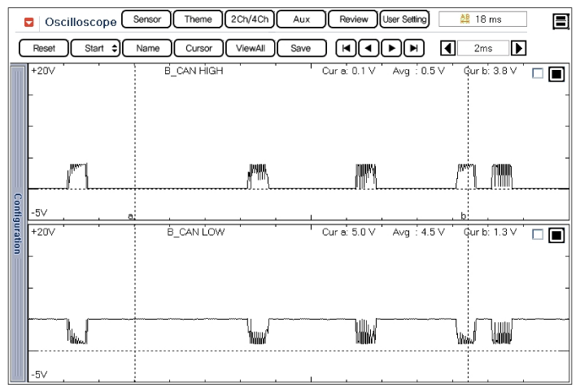This screenshot has height=392, width=580.
Task: Click the B_CAN HIGH channel label
Action: pos(194,71)
